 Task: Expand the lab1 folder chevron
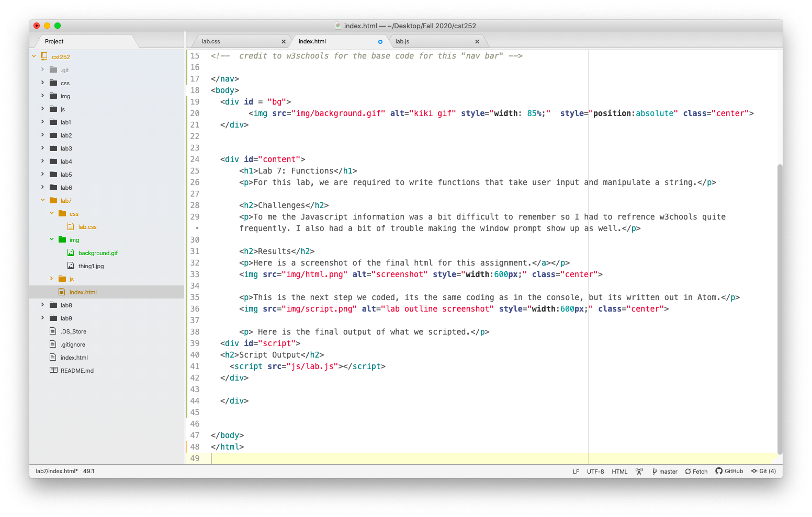[43, 122]
